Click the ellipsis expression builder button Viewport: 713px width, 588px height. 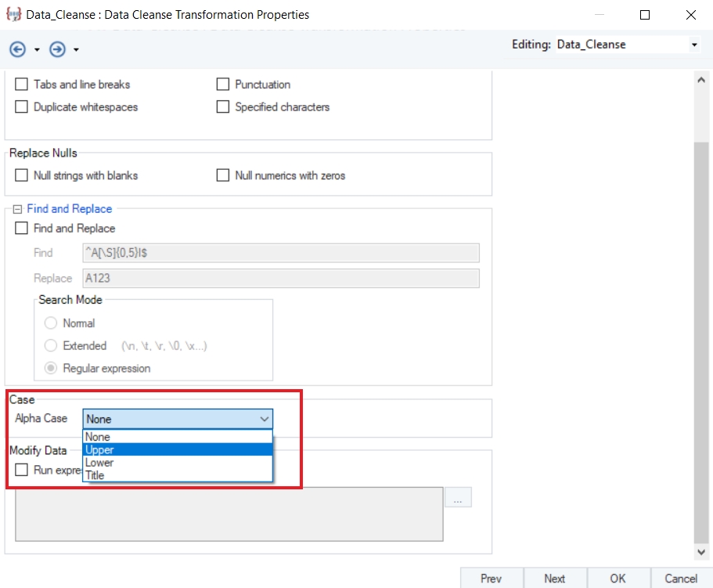click(x=458, y=498)
